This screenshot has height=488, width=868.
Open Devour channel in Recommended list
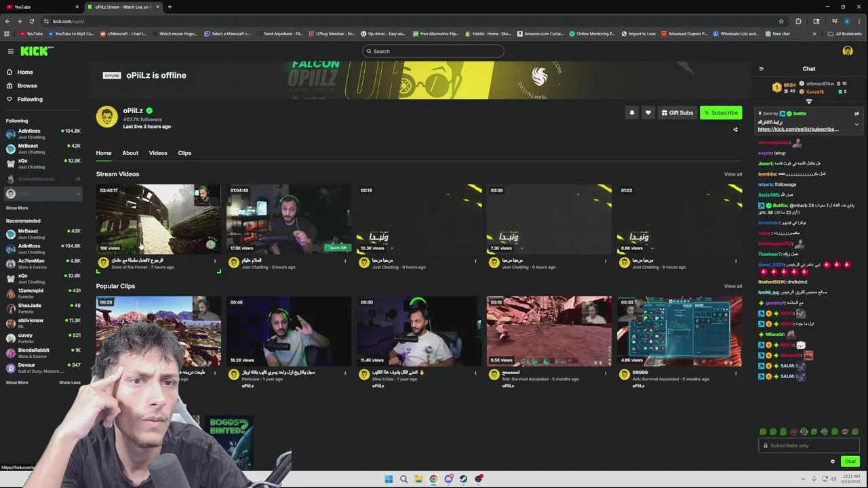tap(43, 368)
